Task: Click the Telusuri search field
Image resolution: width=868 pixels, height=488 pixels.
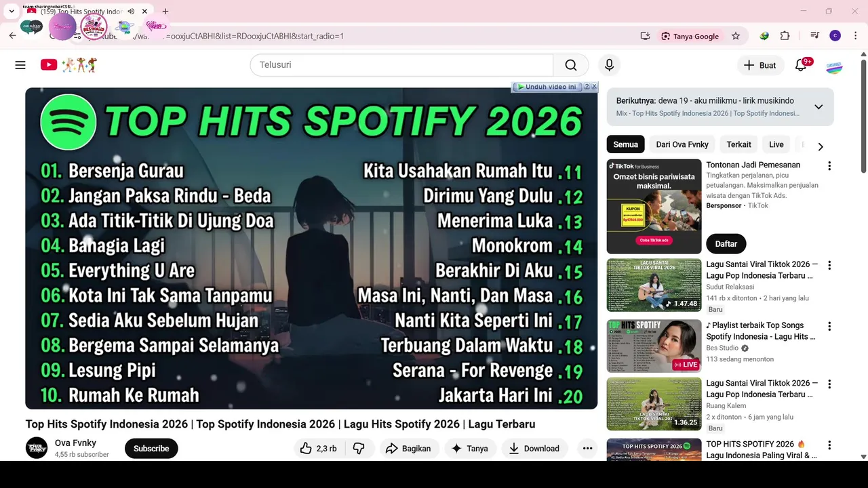Action: (x=401, y=65)
